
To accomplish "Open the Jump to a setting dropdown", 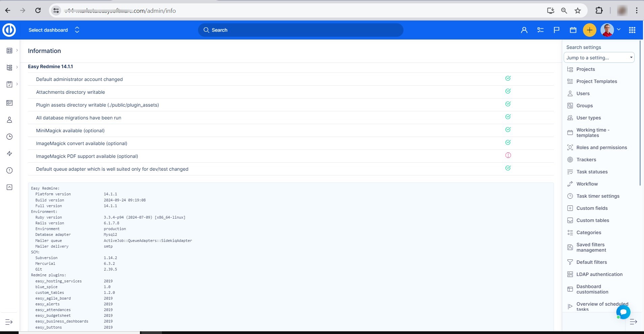I will [599, 58].
